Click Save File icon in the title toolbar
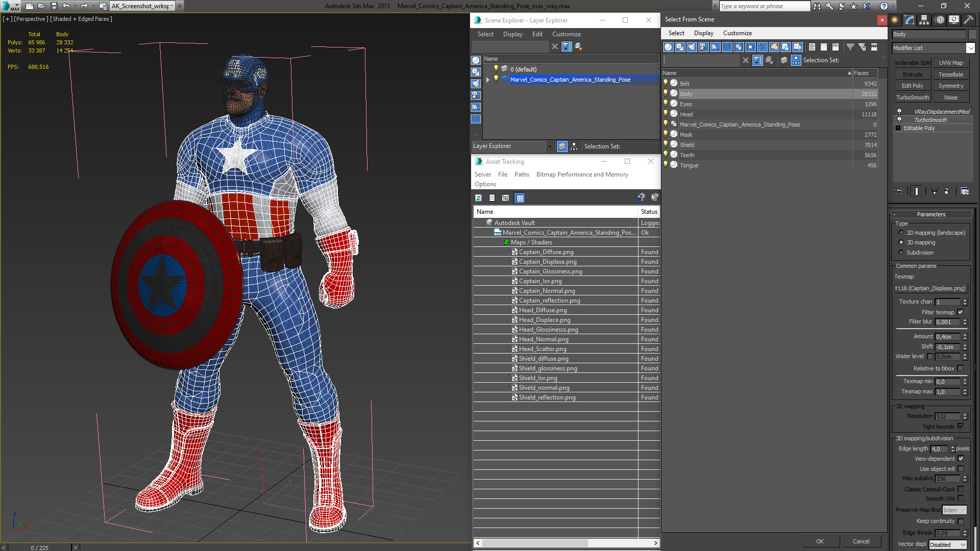 (x=54, y=6)
